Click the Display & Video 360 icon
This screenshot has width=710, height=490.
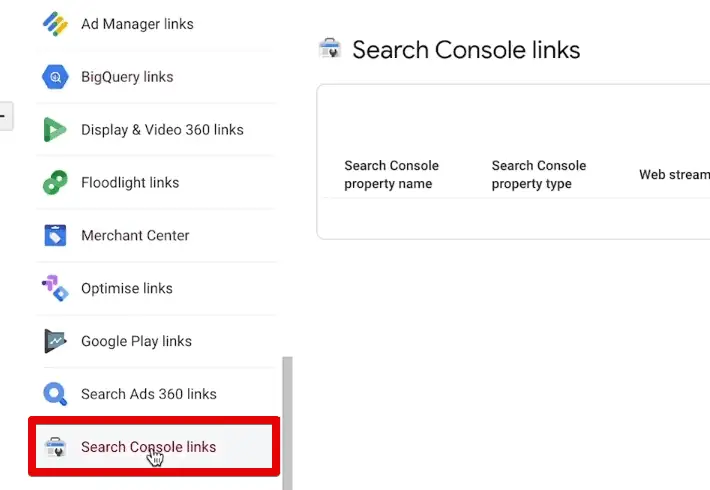click(x=55, y=130)
